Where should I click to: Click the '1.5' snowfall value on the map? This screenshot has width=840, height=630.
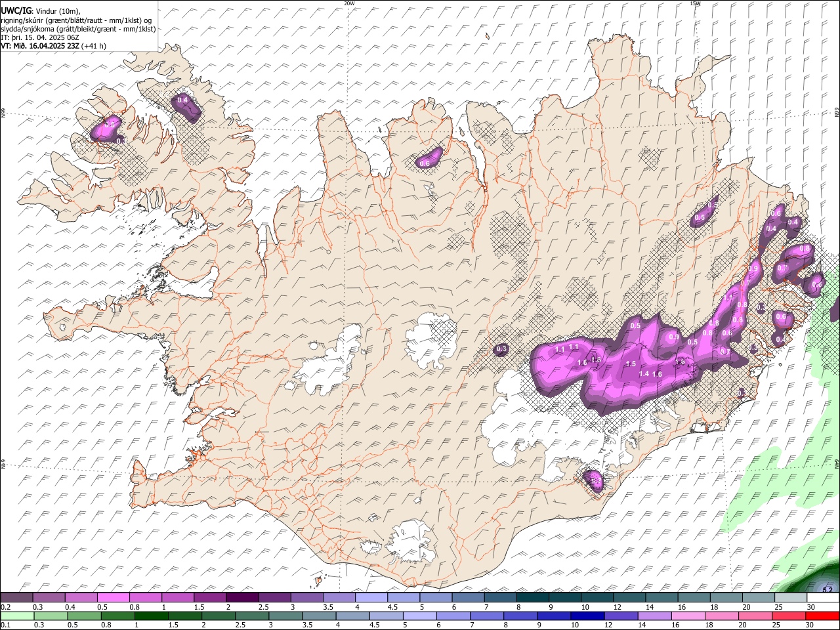click(x=631, y=364)
